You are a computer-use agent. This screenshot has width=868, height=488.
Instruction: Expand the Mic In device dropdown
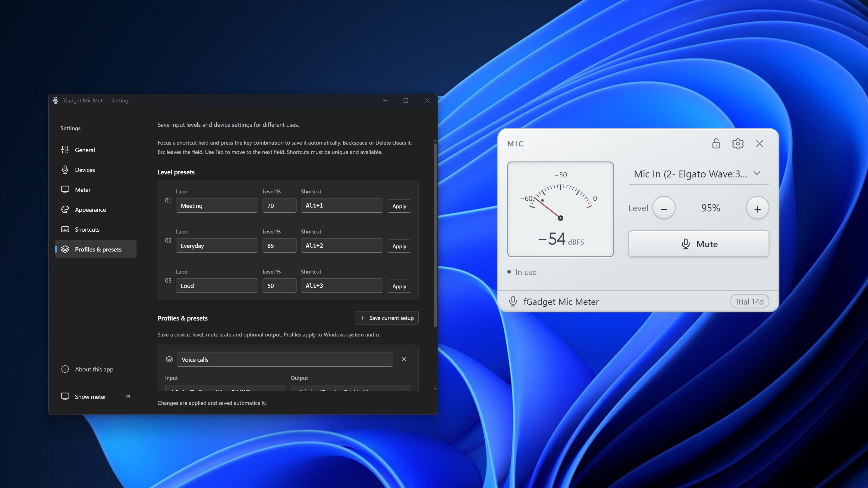click(699, 174)
